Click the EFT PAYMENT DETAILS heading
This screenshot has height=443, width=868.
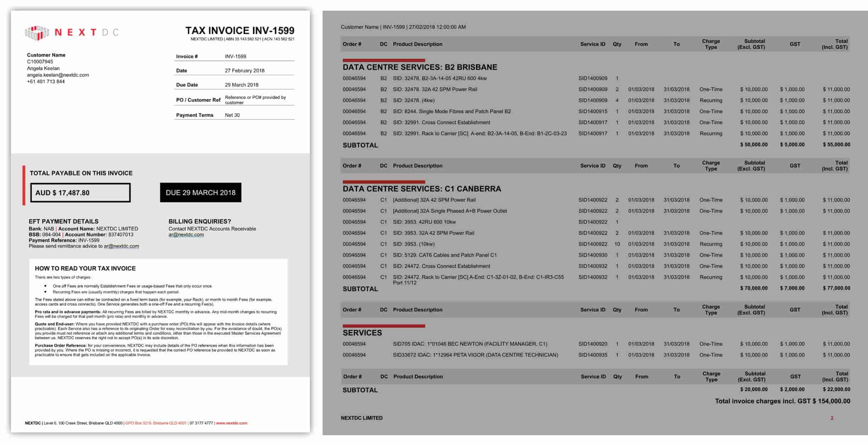click(63, 221)
